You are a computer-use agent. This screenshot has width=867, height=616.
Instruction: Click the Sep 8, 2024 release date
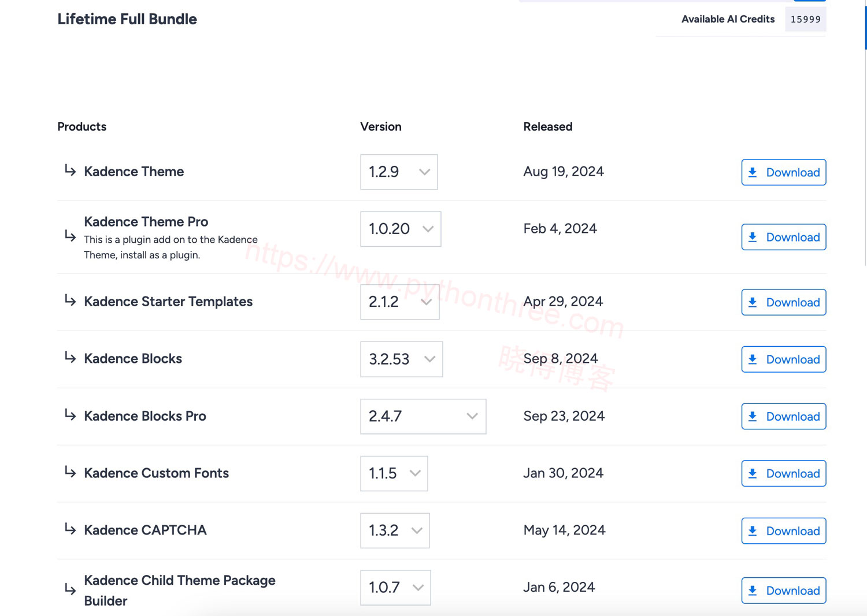(561, 359)
